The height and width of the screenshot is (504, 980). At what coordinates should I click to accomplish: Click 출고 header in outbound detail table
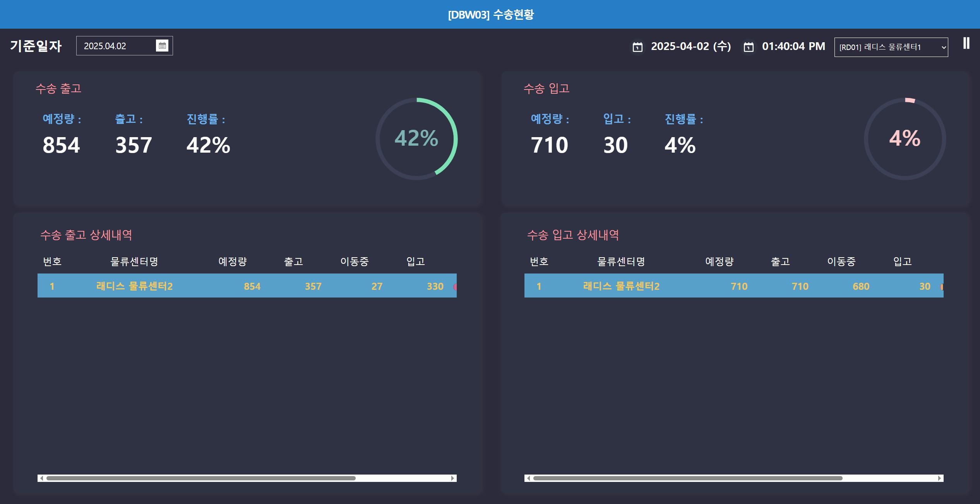pos(293,261)
